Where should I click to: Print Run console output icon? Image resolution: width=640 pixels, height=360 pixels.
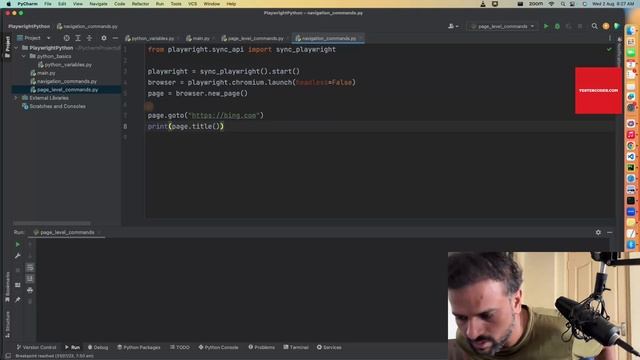point(30,290)
